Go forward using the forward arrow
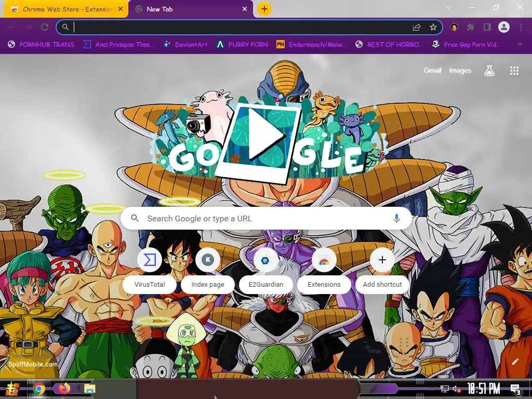The width and height of the screenshot is (532, 399). pos(28,27)
